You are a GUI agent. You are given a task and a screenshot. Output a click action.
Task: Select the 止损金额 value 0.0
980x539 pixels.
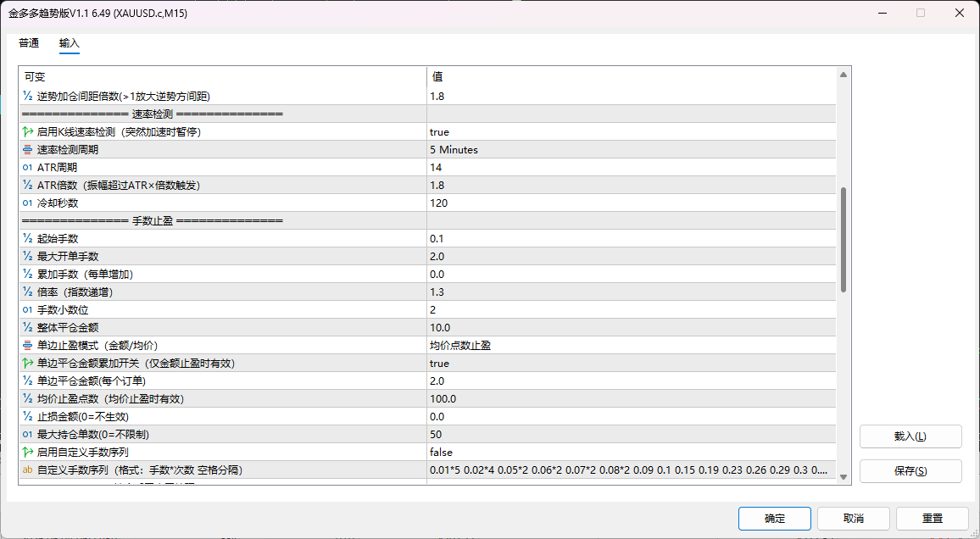(x=437, y=417)
